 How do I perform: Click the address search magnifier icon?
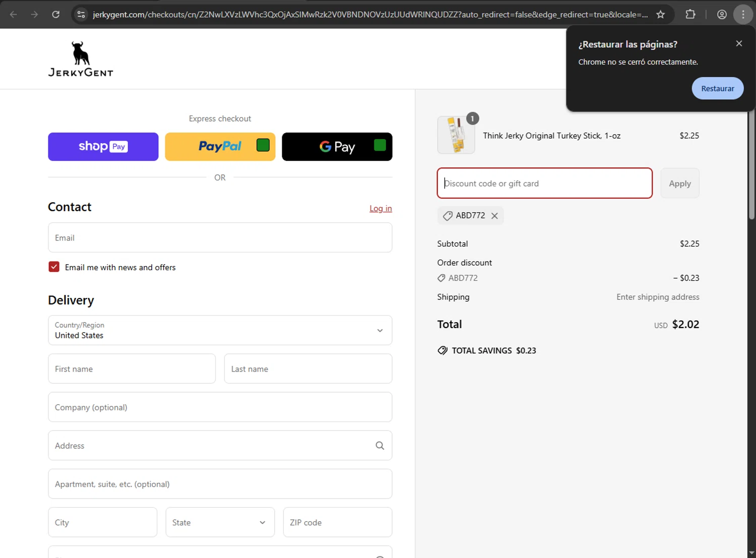(380, 446)
